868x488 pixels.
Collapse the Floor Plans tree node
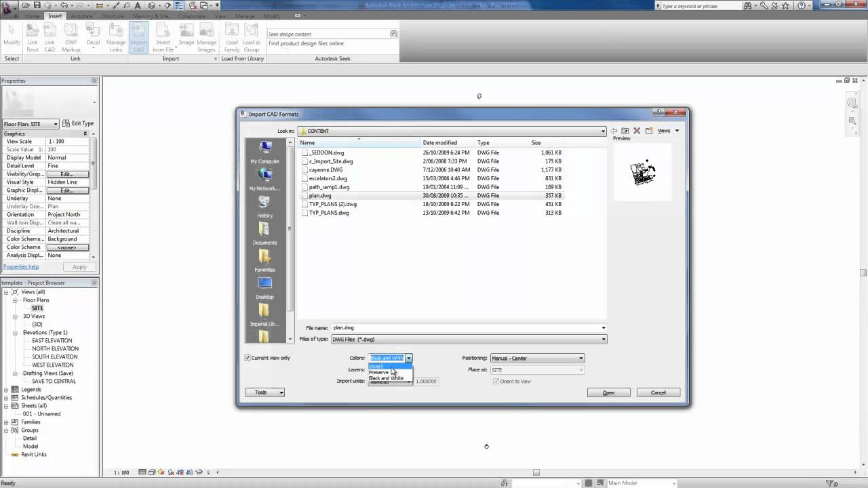(x=16, y=300)
